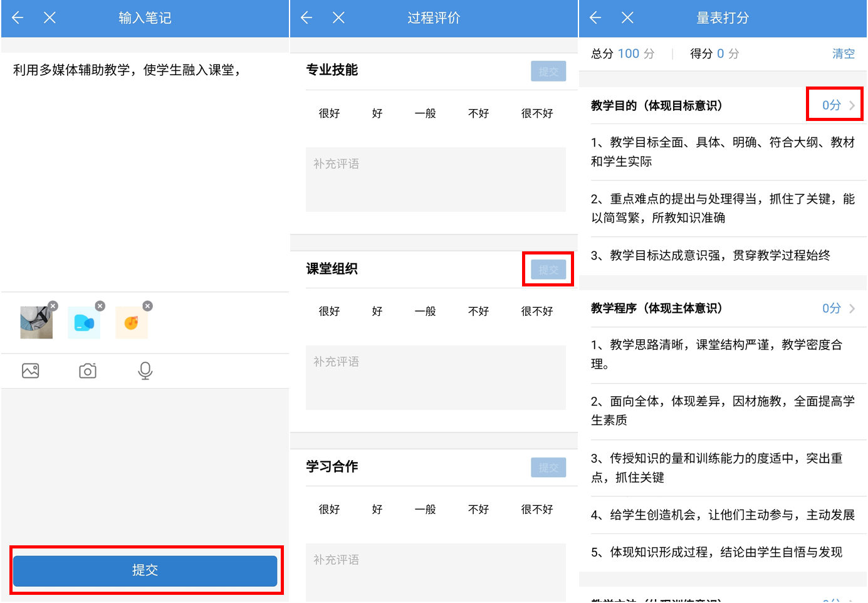Remove the orange audio attachment
Screen dimensions: 868x603
click(148, 306)
